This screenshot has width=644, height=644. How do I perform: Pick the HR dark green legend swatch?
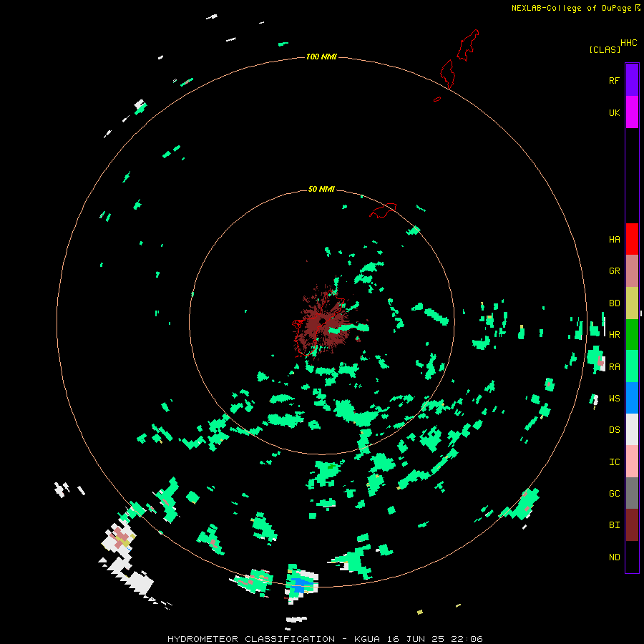[x=632, y=335]
